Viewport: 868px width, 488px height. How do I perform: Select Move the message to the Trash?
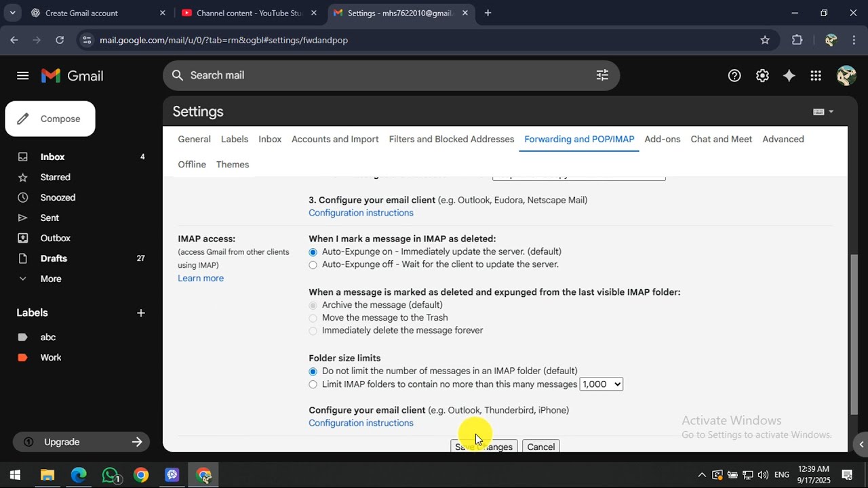(x=313, y=319)
